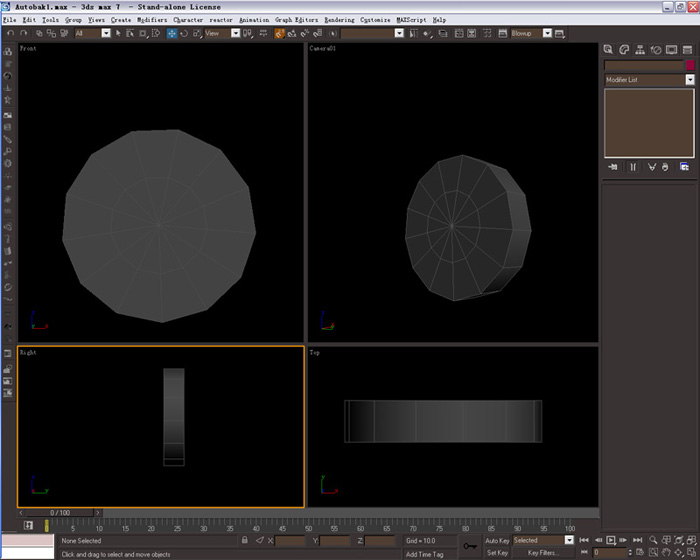Click the current frame number field
The image size is (700, 560).
click(x=610, y=552)
